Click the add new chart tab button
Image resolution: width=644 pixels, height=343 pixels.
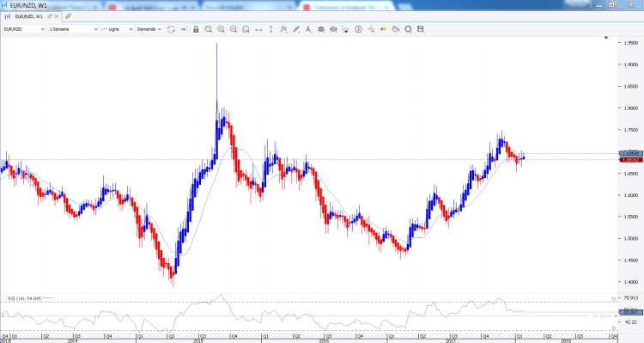tap(68, 16)
